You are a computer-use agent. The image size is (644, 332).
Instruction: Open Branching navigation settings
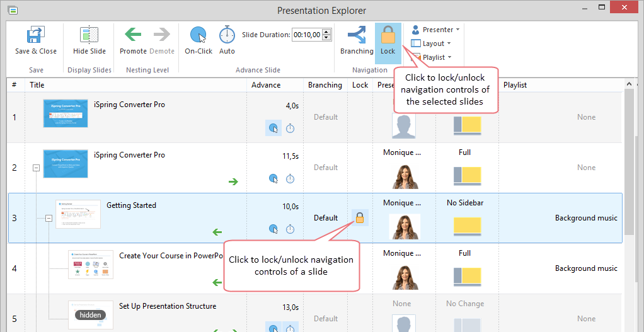pyautogui.click(x=357, y=35)
